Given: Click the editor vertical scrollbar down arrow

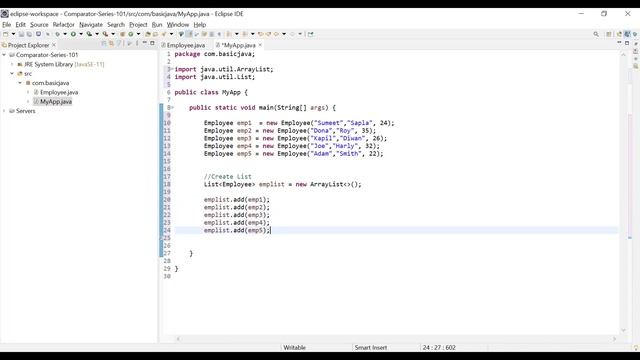Looking at the screenshot, I should pos(623,330).
